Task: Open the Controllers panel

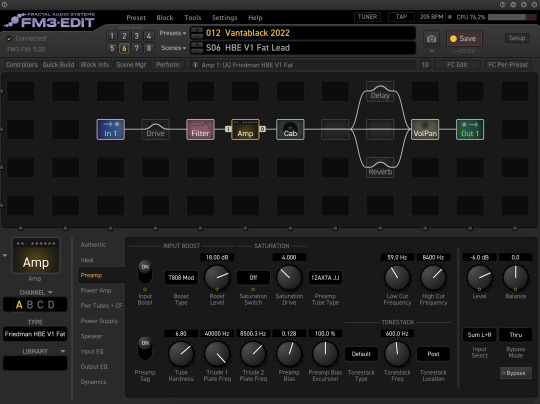Action: click(21, 65)
